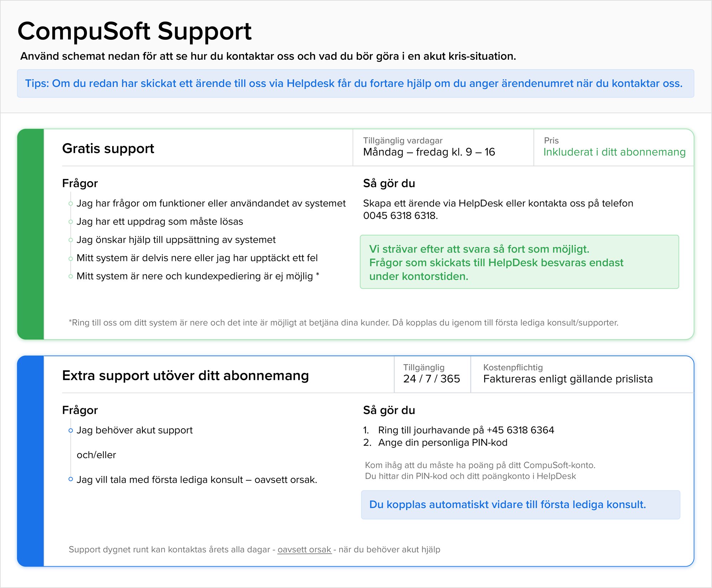
Task: Click the Gratis support card title
Action: [108, 148]
